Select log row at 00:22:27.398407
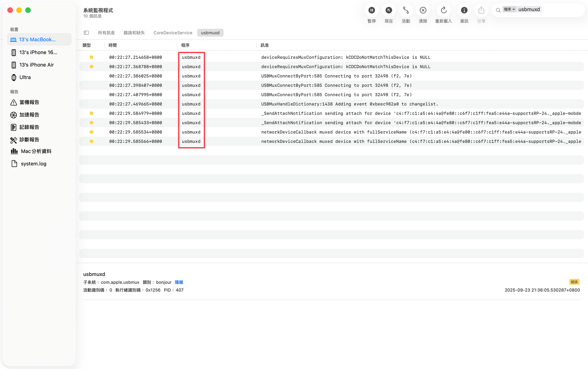This screenshot has width=588, height=369. [331, 85]
